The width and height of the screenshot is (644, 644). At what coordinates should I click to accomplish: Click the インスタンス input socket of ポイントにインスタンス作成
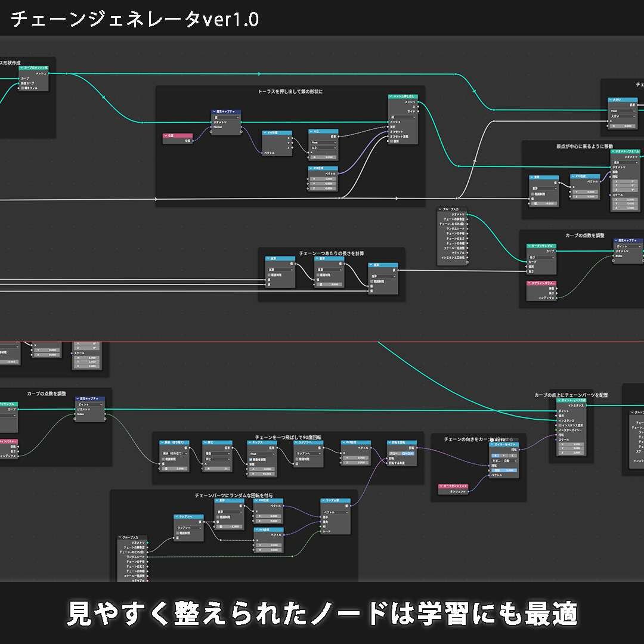(556, 420)
